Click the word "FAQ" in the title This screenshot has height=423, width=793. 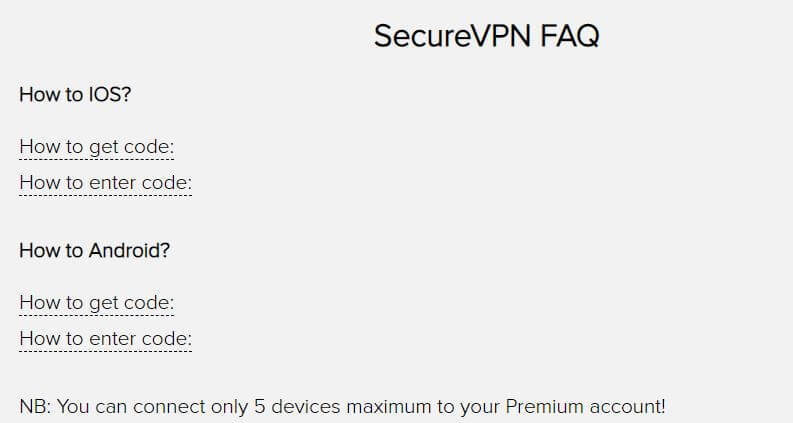[569, 36]
